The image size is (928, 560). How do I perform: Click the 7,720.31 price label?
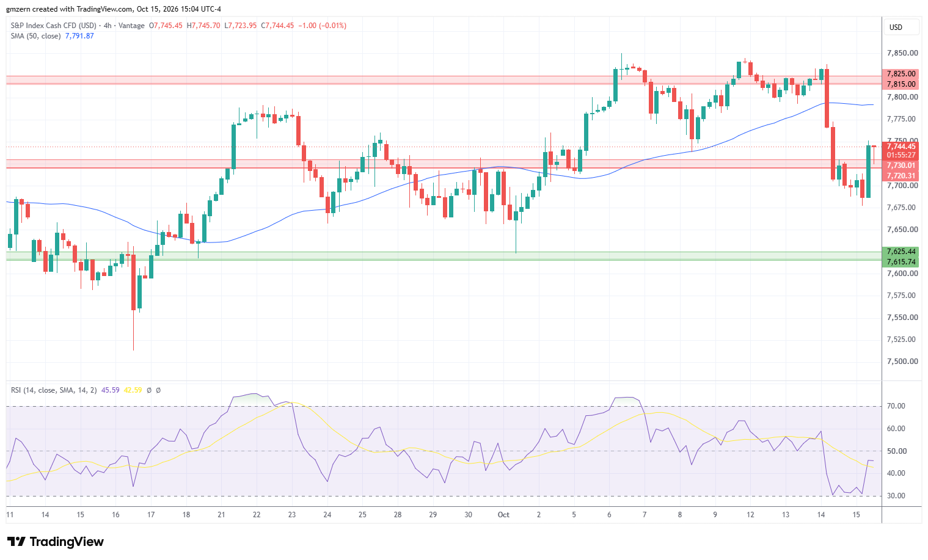pyautogui.click(x=901, y=176)
